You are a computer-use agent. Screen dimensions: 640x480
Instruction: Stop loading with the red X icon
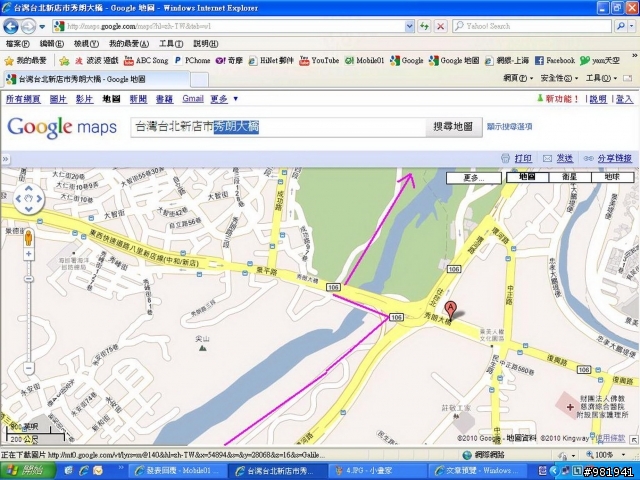pyautogui.click(x=440, y=27)
